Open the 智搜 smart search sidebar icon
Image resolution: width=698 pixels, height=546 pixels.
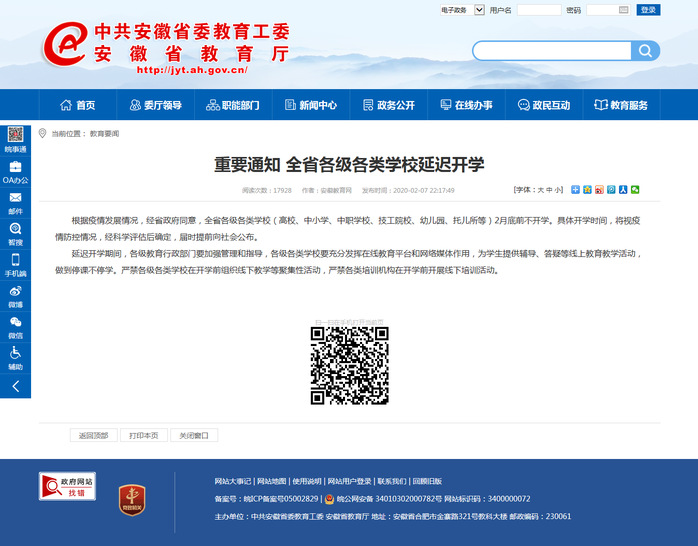[15, 235]
